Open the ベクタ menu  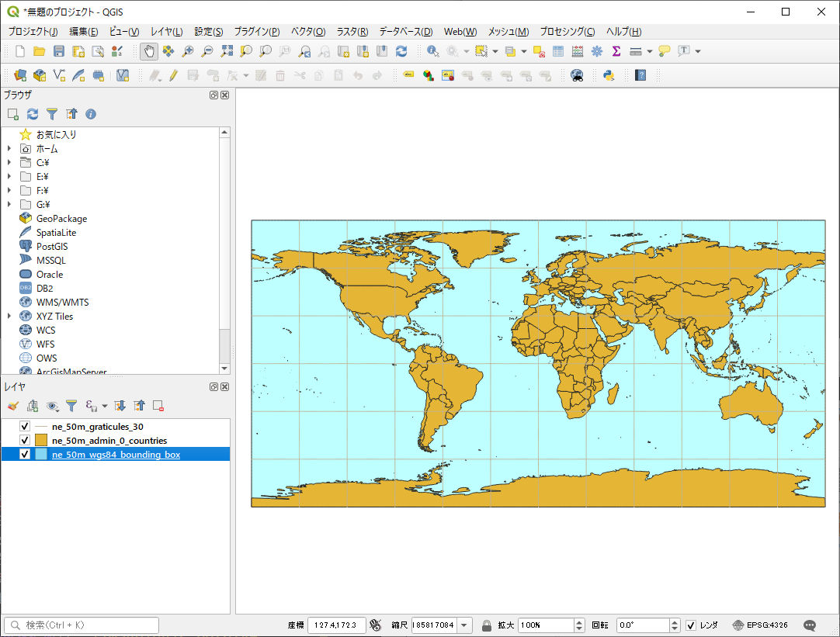(x=307, y=32)
